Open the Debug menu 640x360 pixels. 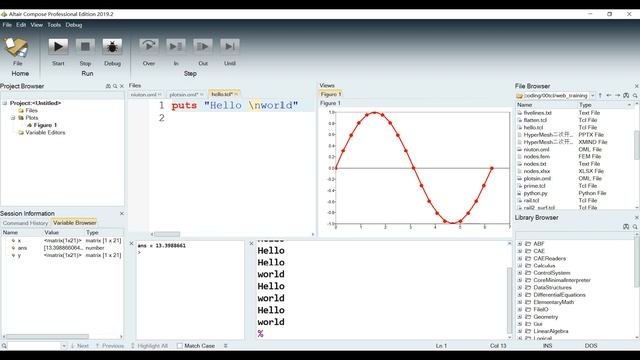tap(74, 25)
